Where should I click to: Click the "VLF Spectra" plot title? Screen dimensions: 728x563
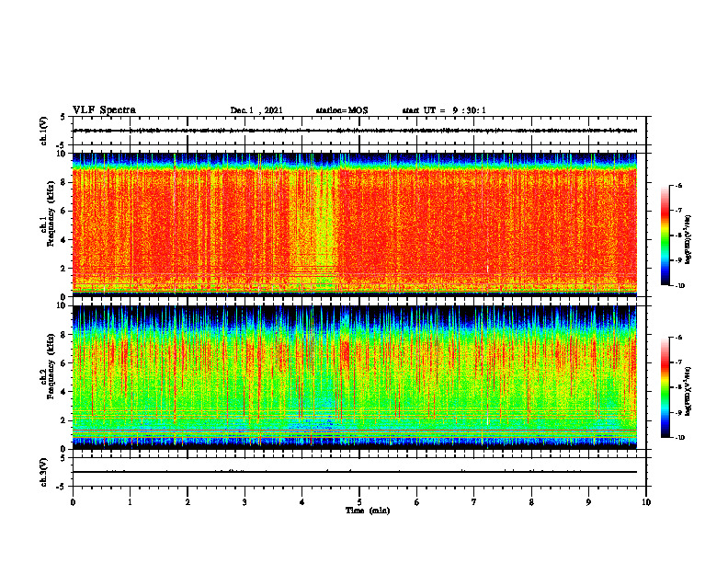pyautogui.click(x=104, y=110)
